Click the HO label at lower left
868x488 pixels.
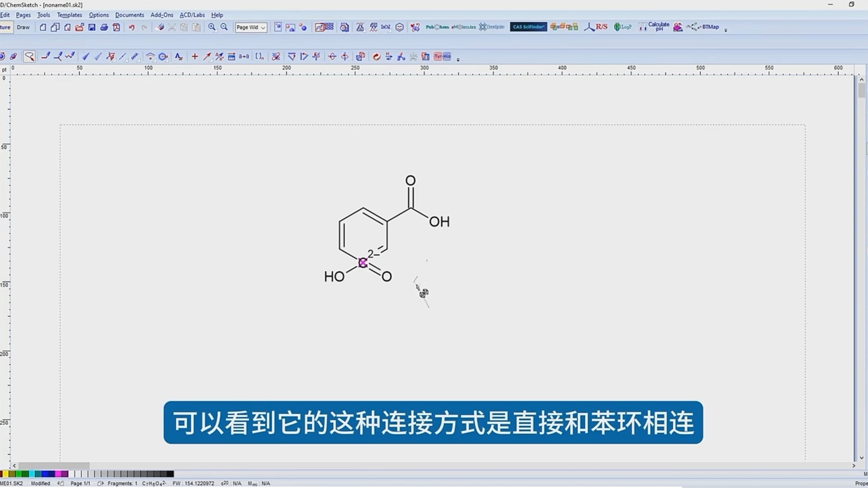click(x=334, y=277)
